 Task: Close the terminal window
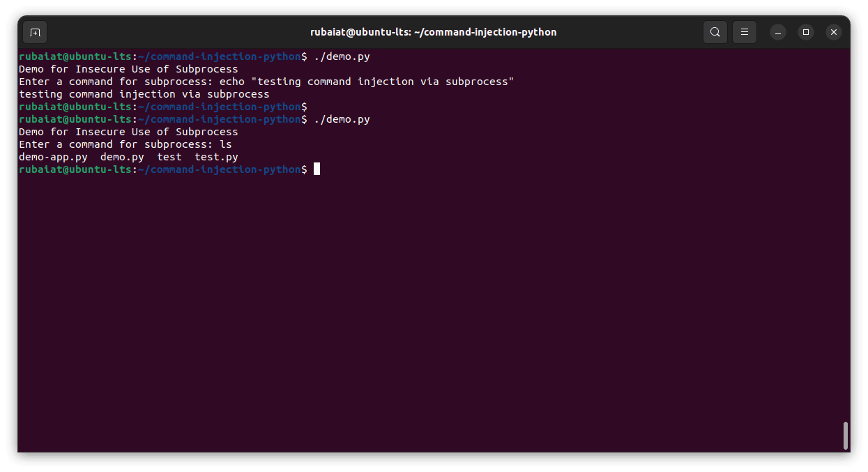coord(834,32)
